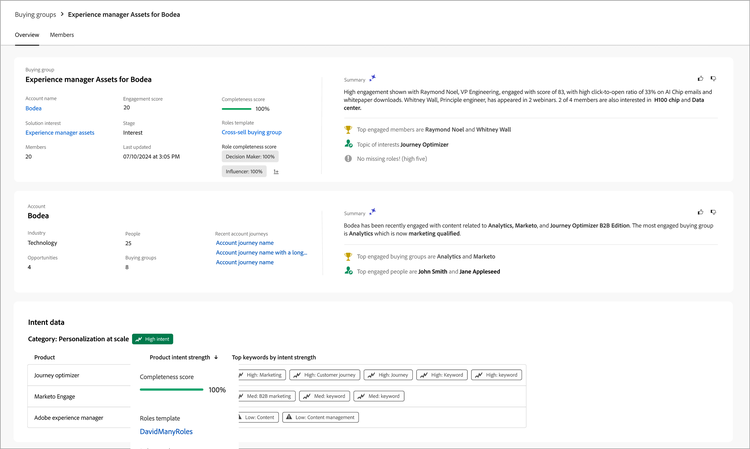Viewport: 750px width, 449px height.
Task: Click the show-more icon next to Influencer badge
Action: [275, 172]
